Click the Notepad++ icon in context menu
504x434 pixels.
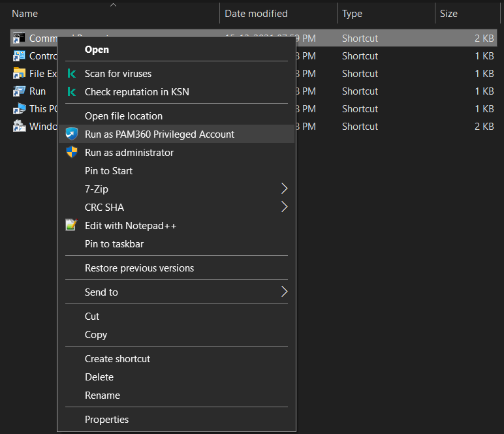click(72, 226)
